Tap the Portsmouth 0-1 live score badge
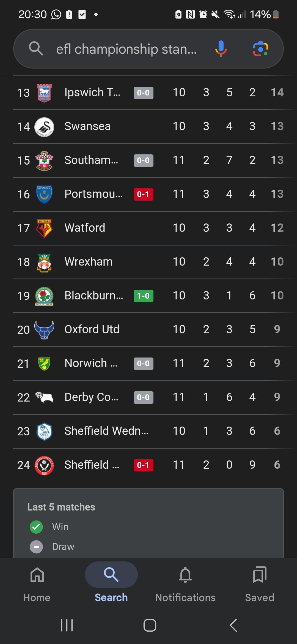Viewport: 297px width, 644px height. click(143, 194)
